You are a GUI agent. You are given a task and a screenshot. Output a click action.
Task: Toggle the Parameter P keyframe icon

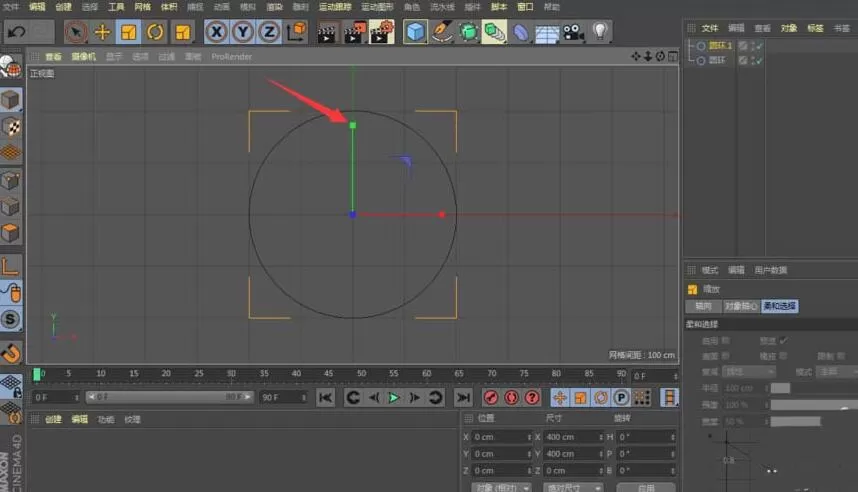(x=621, y=398)
